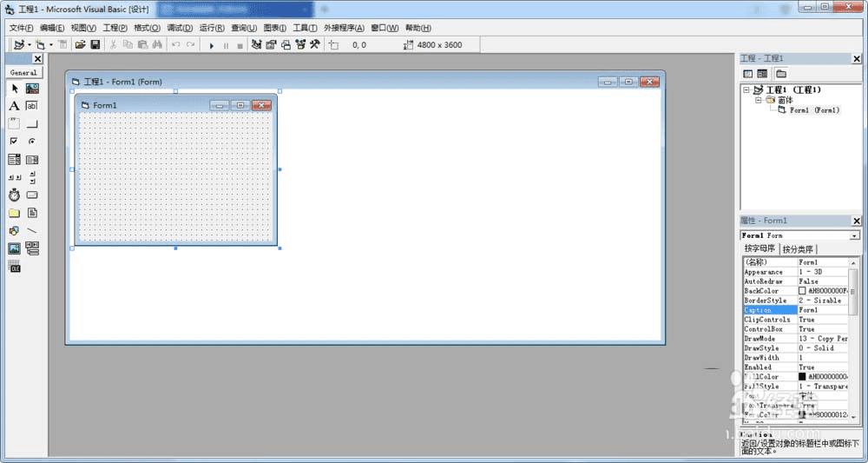868x463 pixels.
Task: Show the Toolbox via hammer-wrench icon
Action: coord(315,45)
